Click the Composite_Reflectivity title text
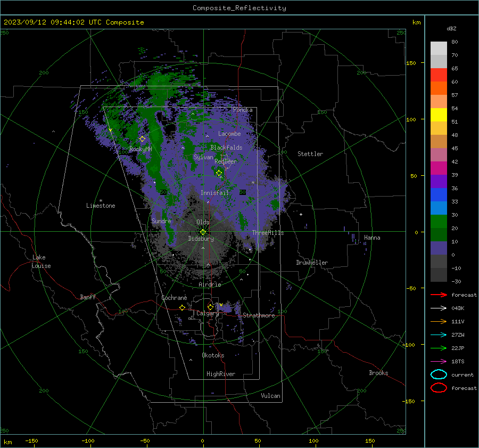 [x=239, y=8]
